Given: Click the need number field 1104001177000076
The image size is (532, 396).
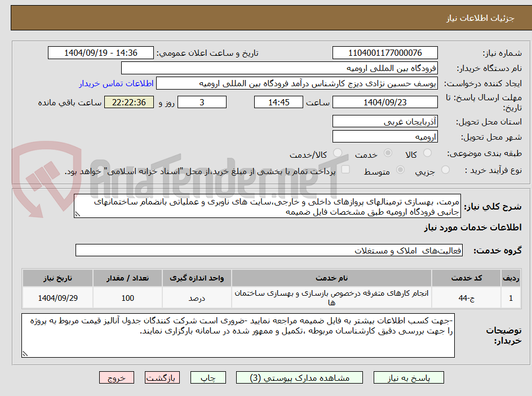Looking at the screenshot, I should (x=385, y=53).
